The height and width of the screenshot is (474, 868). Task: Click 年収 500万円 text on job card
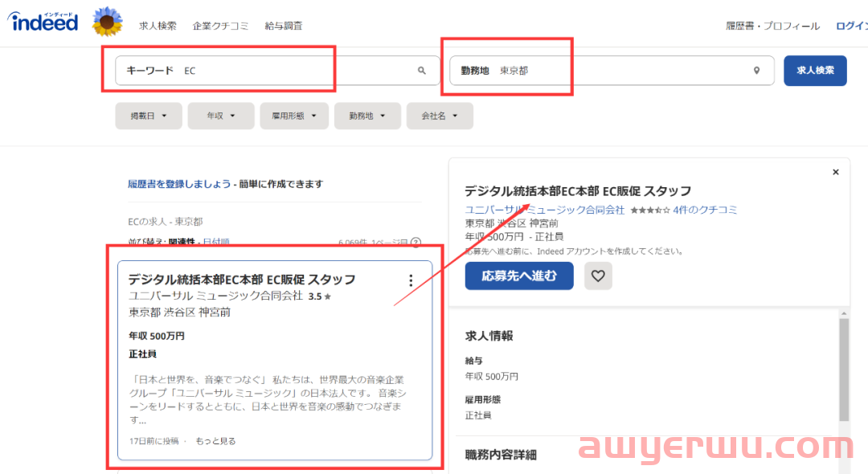(157, 336)
